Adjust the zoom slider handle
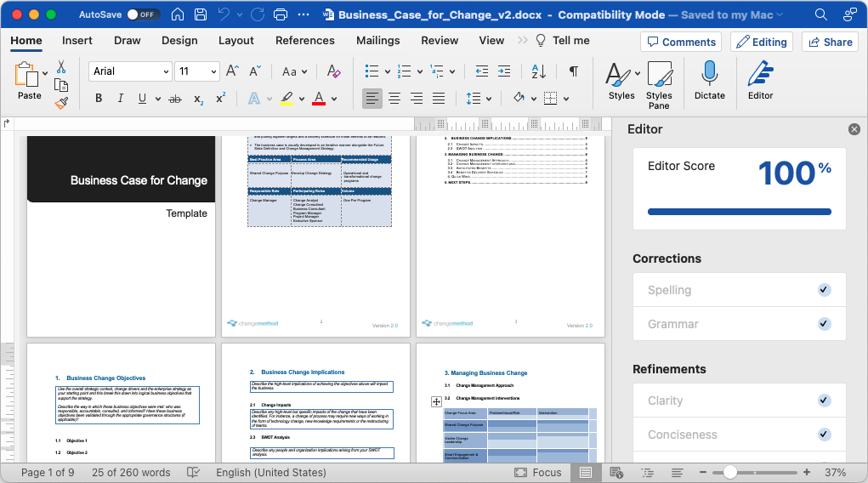The width and height of the screenshot is (868, 483). (729, 472)
